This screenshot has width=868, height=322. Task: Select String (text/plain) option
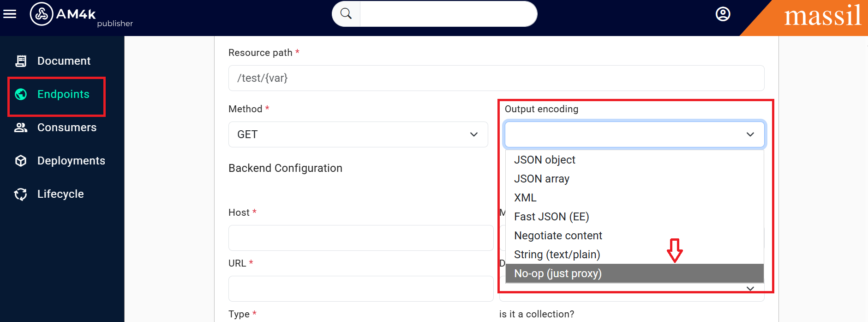[x=557, y=255]
